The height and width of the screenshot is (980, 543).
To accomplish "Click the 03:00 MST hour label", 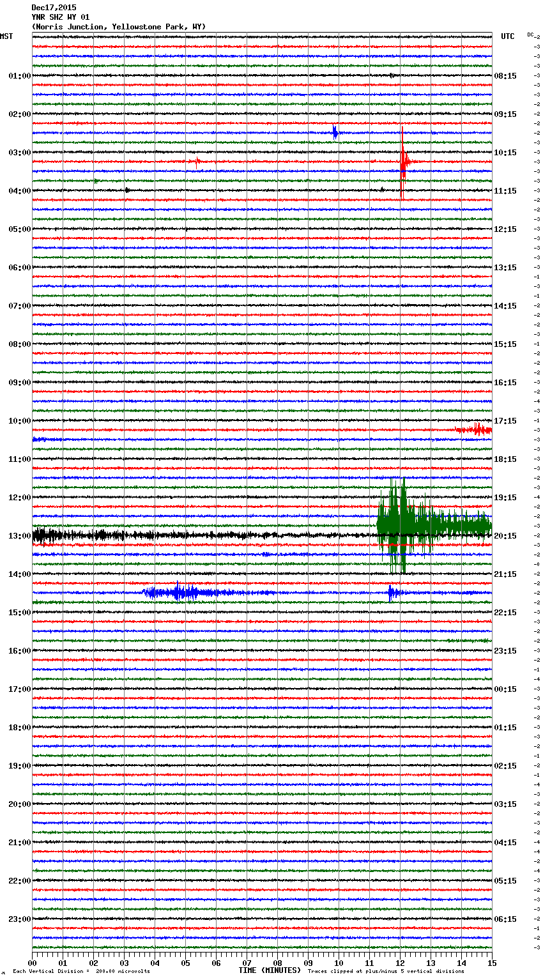I will 20,153.
